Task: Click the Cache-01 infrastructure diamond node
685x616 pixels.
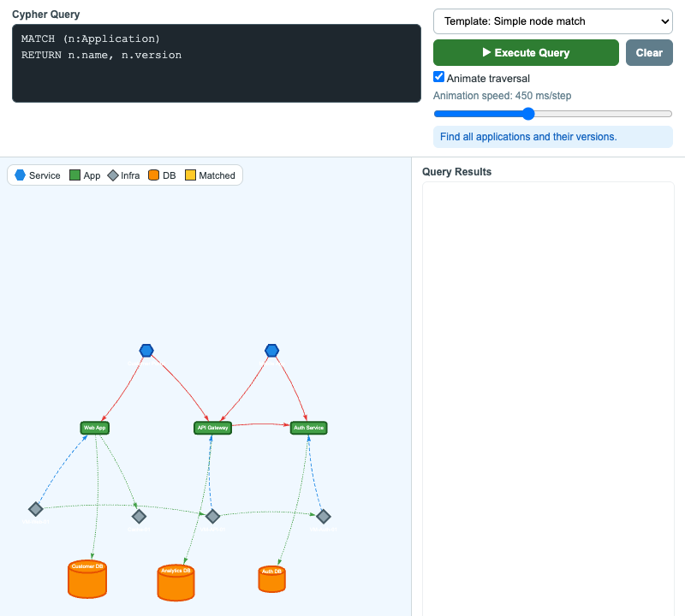Action: 139,517
